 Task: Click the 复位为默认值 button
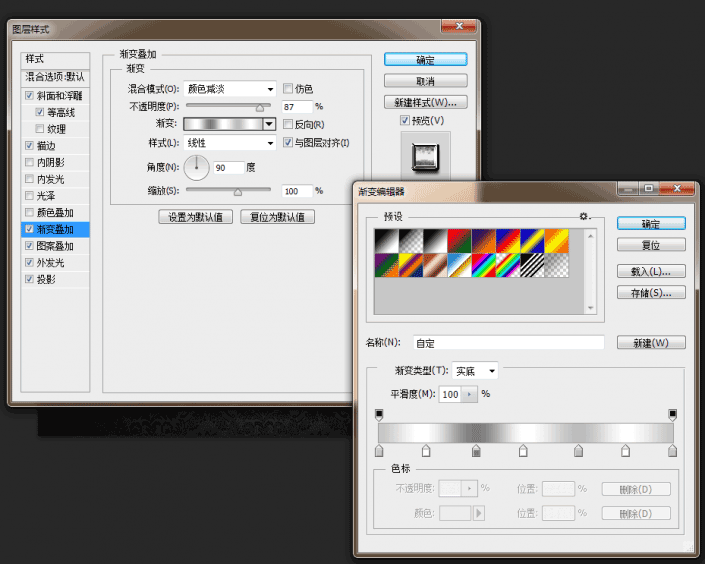coord(277,217)
